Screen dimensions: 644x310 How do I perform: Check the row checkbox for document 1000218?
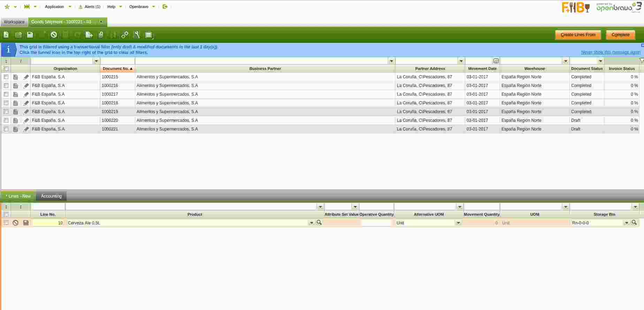pos(6,103)
